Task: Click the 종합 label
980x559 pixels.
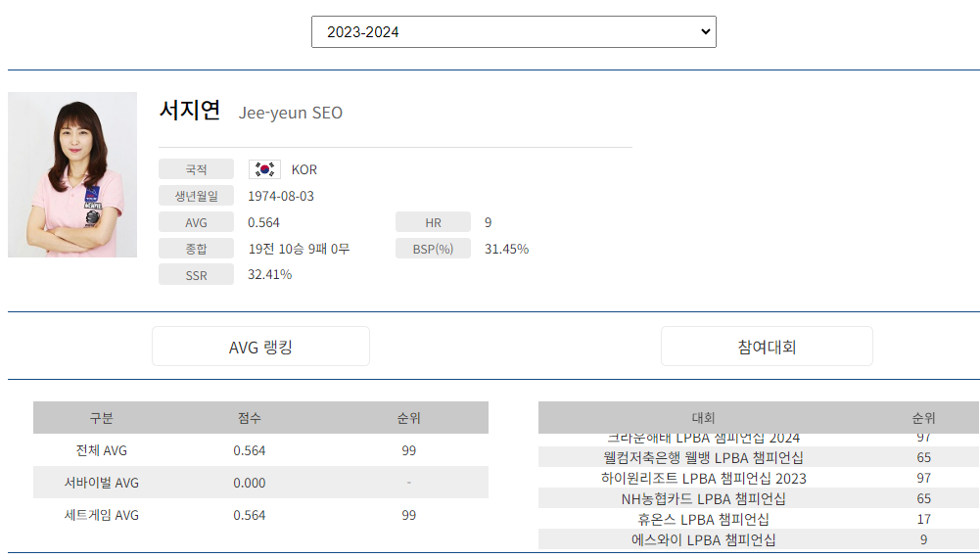Action: pyautogui.click(x=196, y=249)
